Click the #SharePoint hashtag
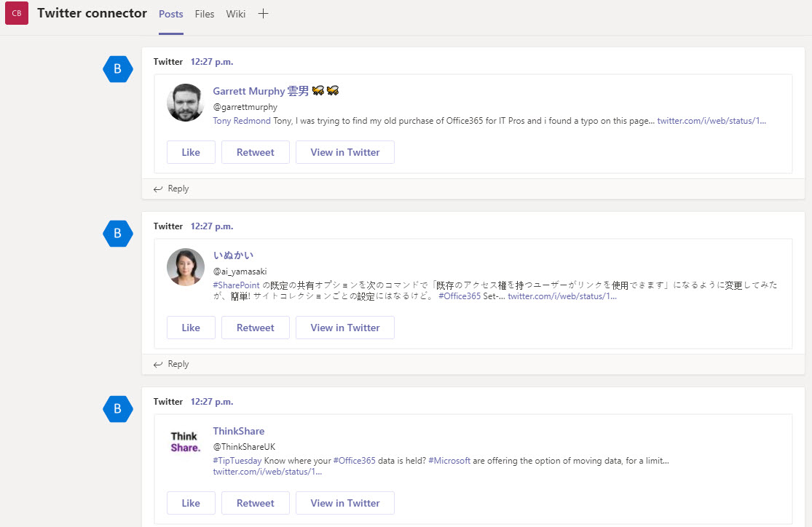This screenshot has height=527, width=812. click(236, 285)
